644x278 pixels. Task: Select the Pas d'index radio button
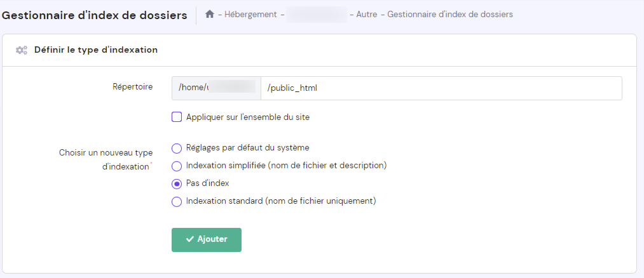(x=177, y=183)
